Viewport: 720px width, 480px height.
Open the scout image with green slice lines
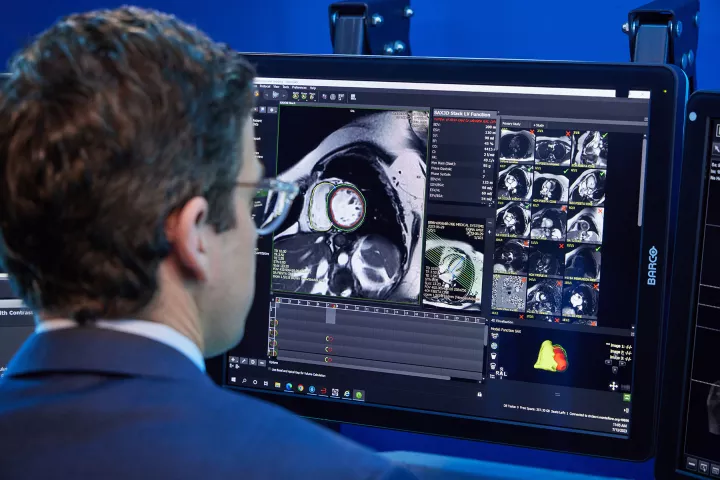(454, 266)
